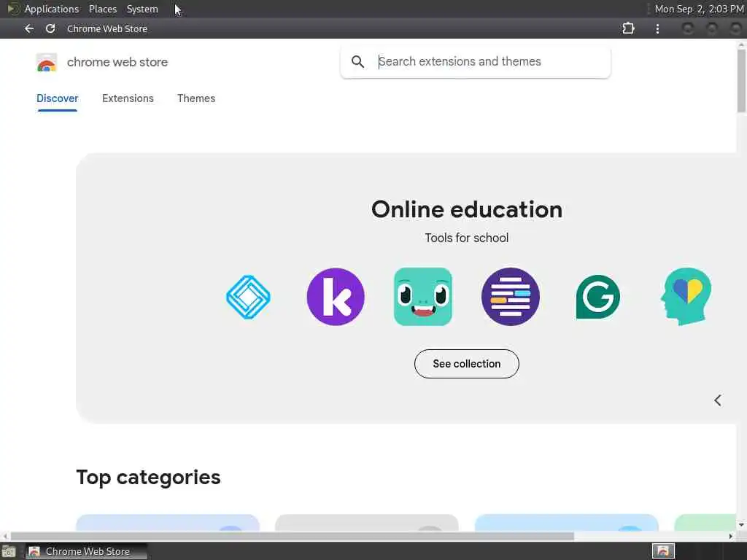The image size is (747, 560).
Task: Open the three-dot browser menu
Action: pos(657,28)
